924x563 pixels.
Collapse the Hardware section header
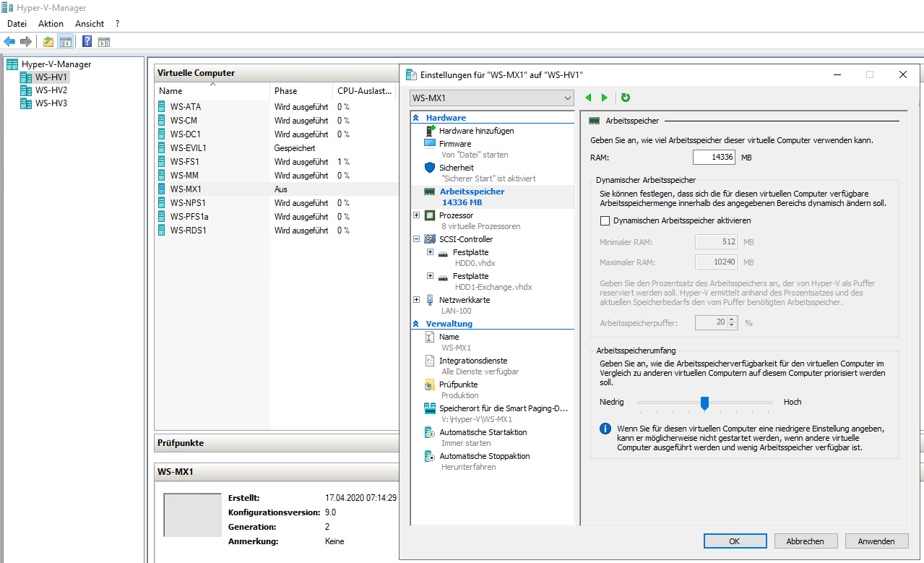coord(416,118)
